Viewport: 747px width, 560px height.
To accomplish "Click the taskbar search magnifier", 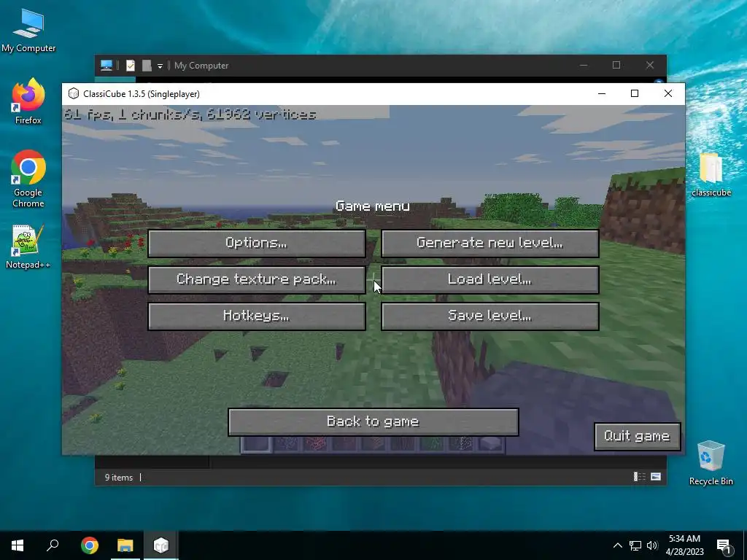I will point(53,545).
